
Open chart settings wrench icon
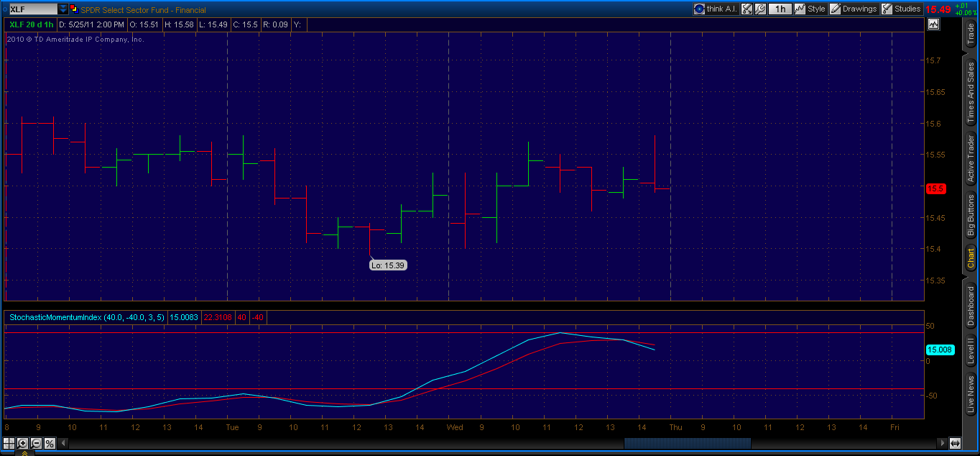760,9
